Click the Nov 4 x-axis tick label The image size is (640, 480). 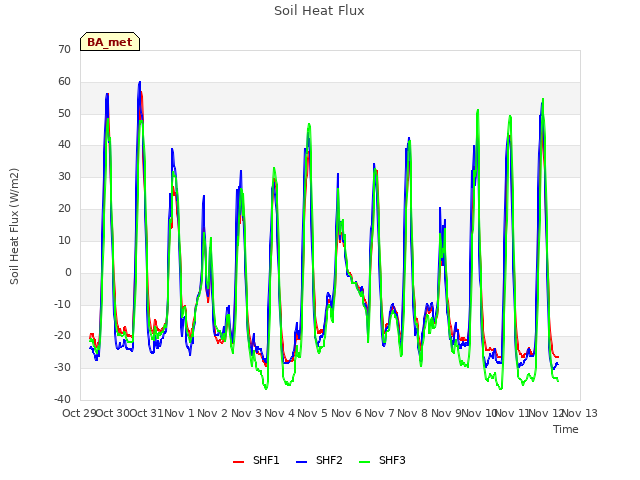tap(279, 413)
